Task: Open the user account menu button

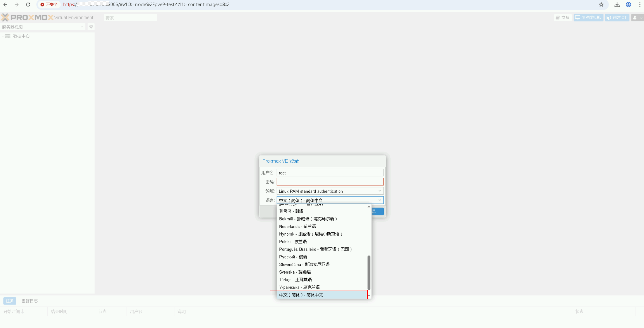Action: coord(637,18)
